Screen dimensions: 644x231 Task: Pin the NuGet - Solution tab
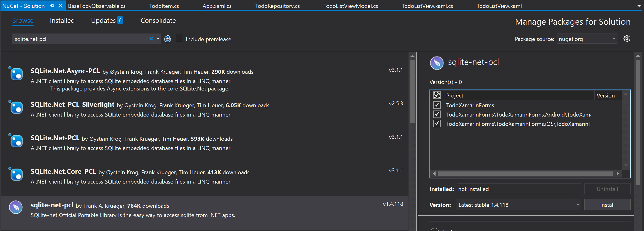coord(52,6)
